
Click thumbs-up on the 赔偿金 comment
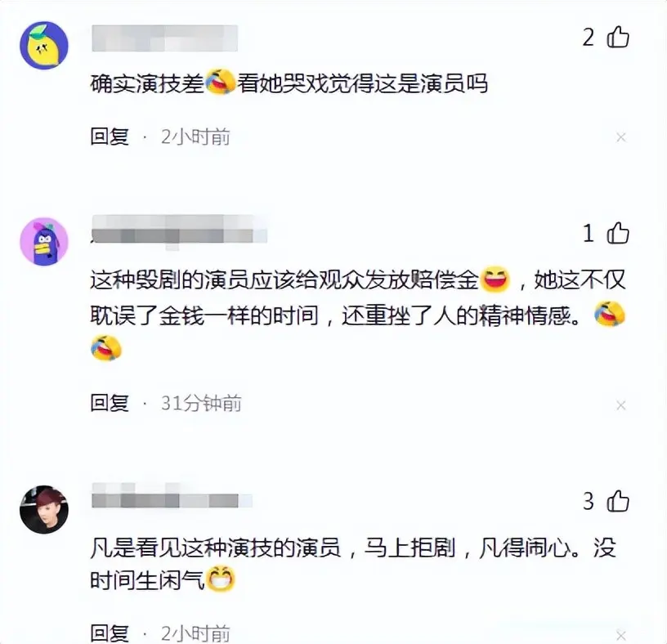[618, 233]
